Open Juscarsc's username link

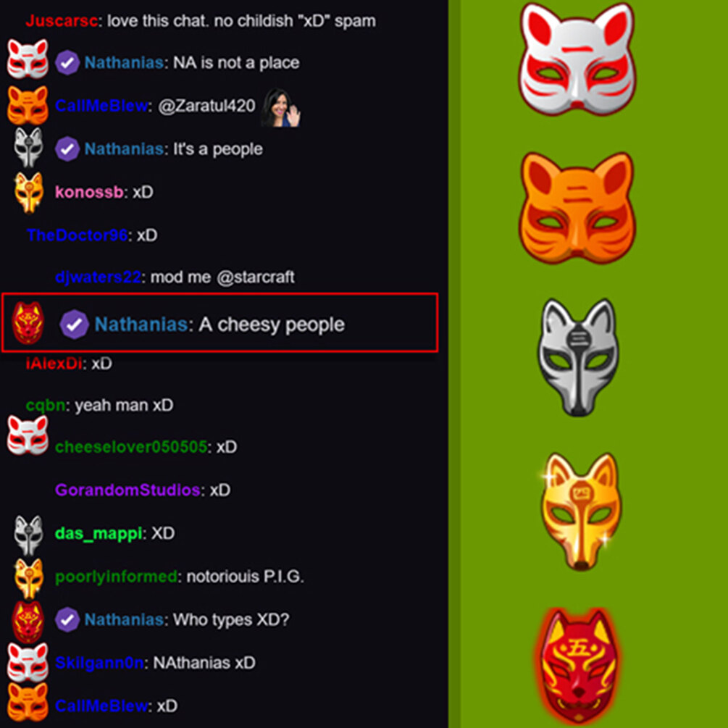(x=62, y=21)
